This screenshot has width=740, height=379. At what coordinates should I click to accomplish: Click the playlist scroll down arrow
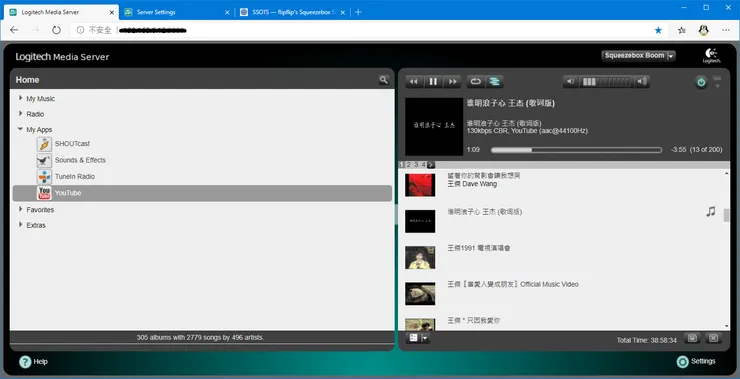[726, 326]
